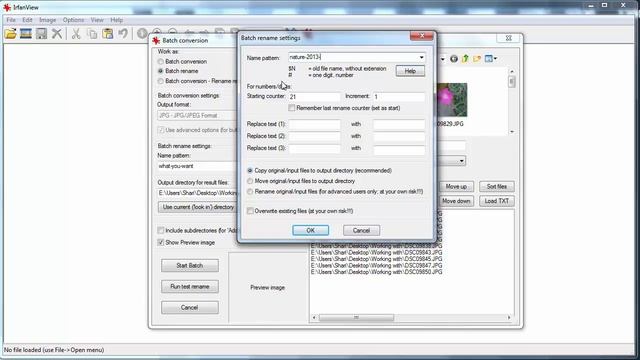Click the Load TXT button
Viewport: 640px width, 360px height.
[497, 201]
